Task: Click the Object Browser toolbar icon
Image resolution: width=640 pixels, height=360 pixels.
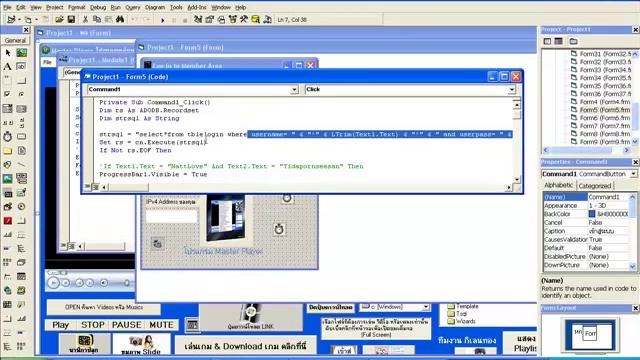Action: [x=232, y=19]
